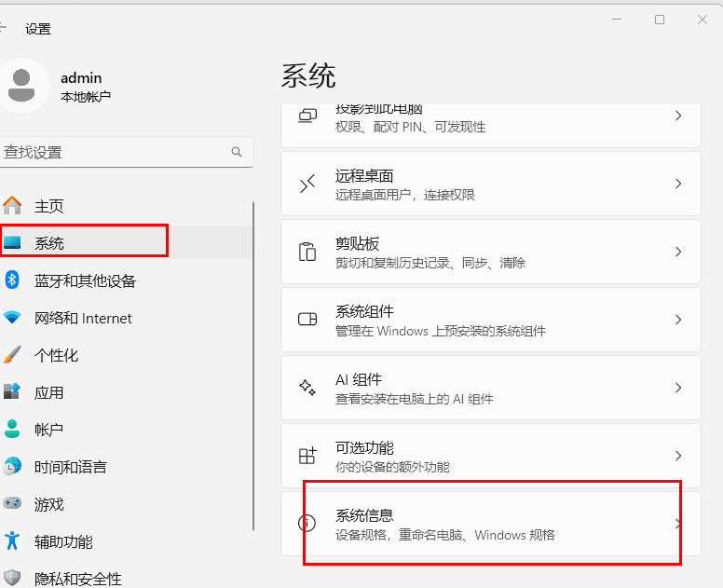The width and height of the screenshot is (723, 588).
Task: Click text 你的设备的额外功能
Action: 392,467
